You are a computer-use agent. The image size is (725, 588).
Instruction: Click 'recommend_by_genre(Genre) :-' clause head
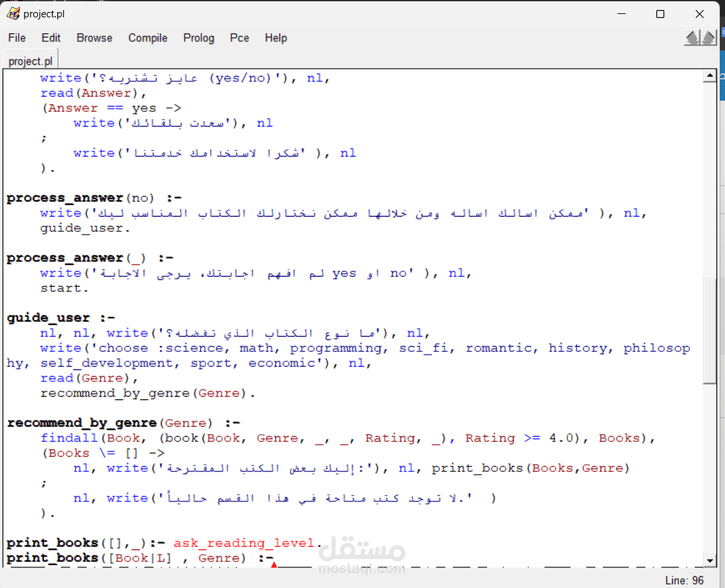point(123,423)
